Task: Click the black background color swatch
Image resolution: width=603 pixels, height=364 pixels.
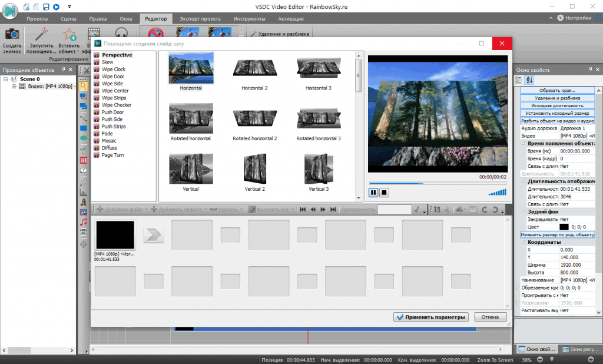Action: point(564,227)
